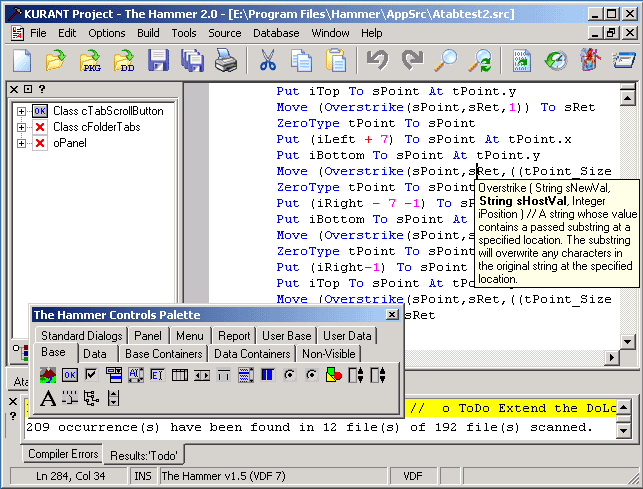
Task: Save all files with the multiple floppies icon
Action: coord(192,60)
